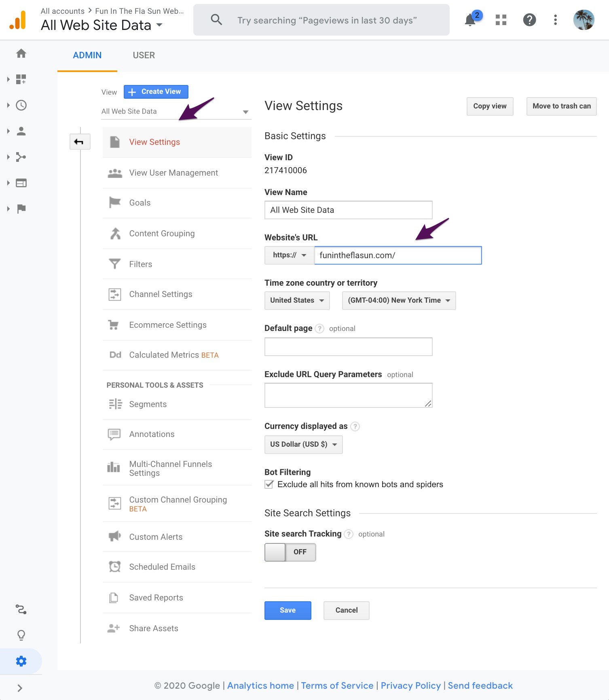Open Channel Settings

pos(177,294)
